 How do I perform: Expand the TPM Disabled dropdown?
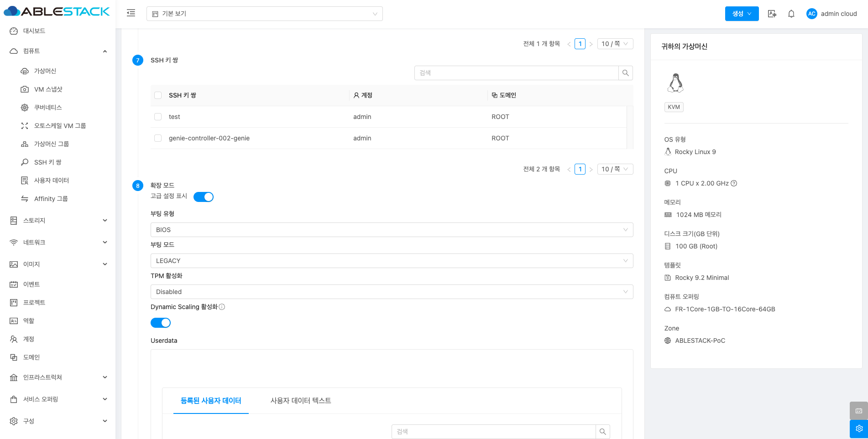coord(392,292)
